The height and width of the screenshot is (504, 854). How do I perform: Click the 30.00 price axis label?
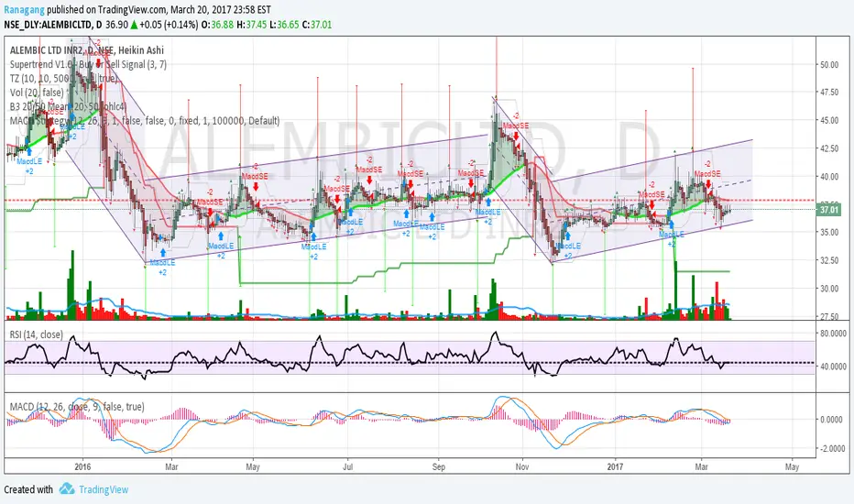(829, 289)
